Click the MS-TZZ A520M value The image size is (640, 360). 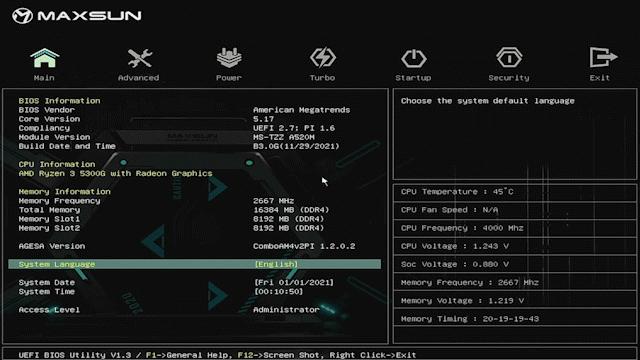[x=284, y=137]
